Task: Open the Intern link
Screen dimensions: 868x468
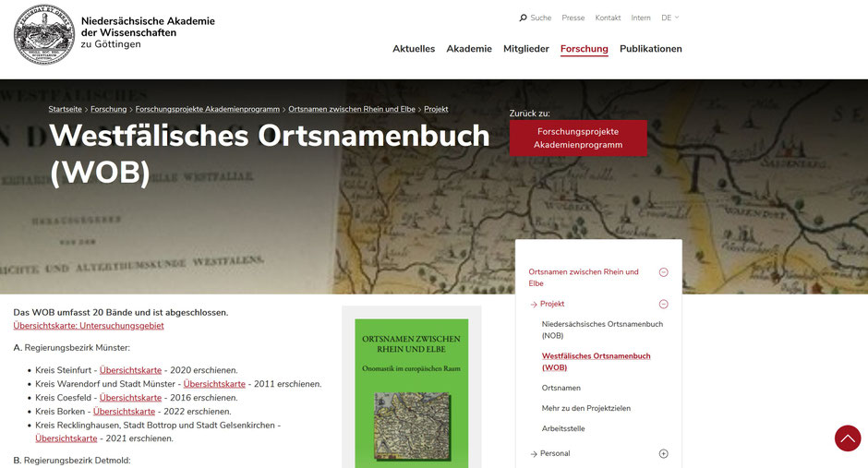Action: [641, 18]
